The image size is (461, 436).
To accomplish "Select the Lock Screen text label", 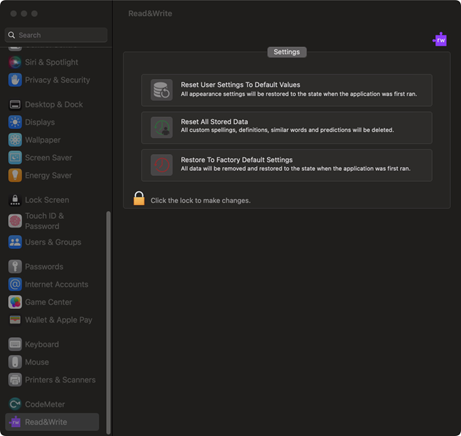I will [47, 200].
